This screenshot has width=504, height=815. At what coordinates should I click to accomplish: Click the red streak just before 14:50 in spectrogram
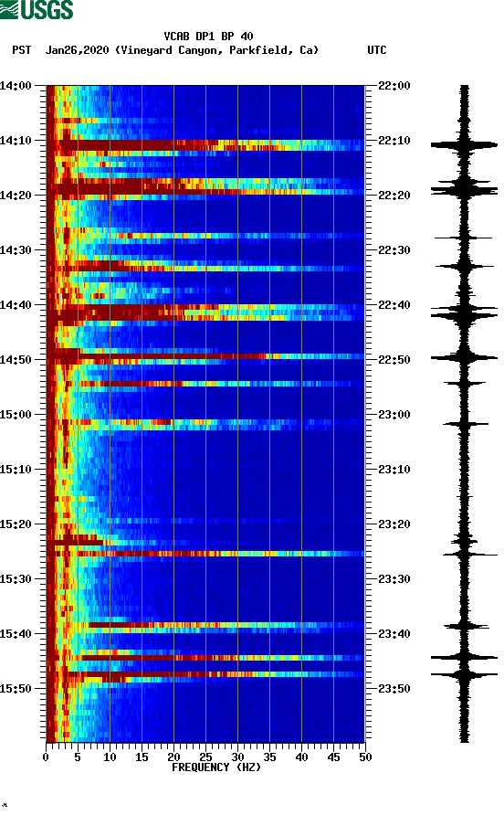click(205, 356)
